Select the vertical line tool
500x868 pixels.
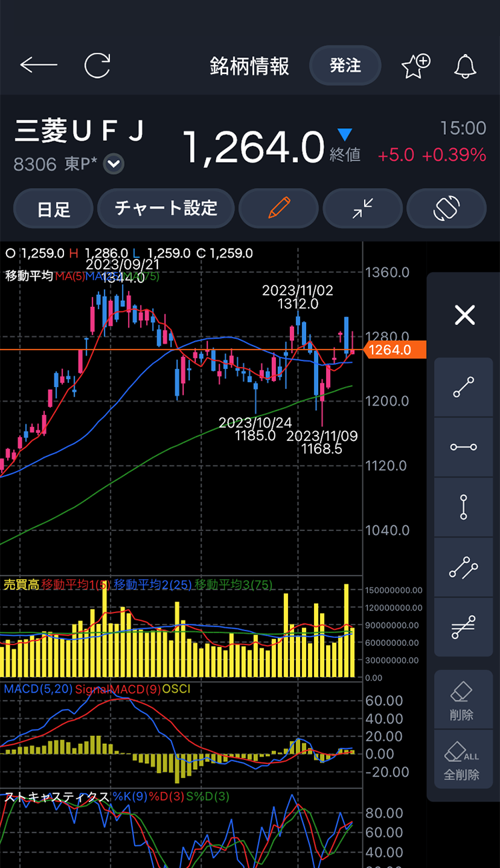[463, 507]
